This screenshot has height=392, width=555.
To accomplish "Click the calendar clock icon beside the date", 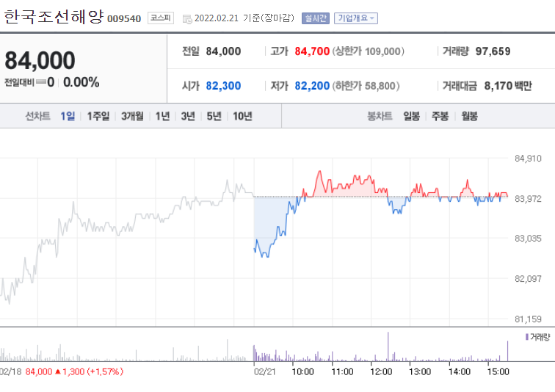I will pos(187,19).
